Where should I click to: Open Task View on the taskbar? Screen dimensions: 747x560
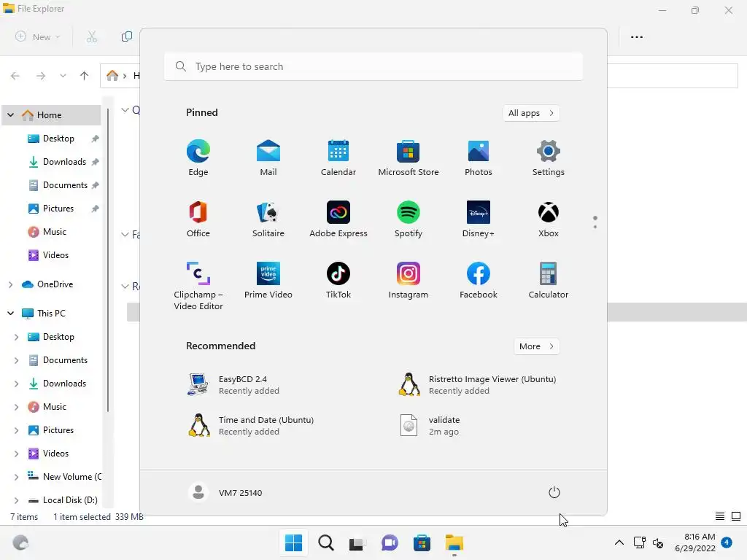click(x=357, y=542)
